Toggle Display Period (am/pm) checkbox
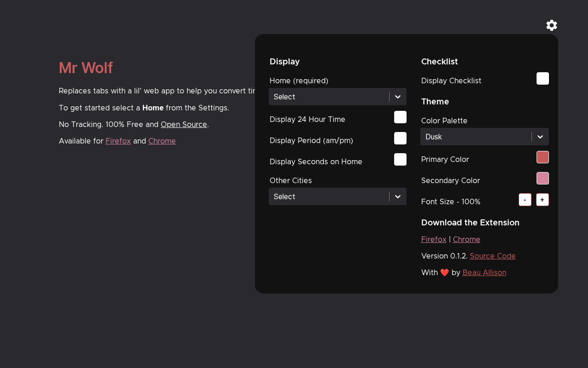Screen dimensions: 588x368 coord(400,138)
